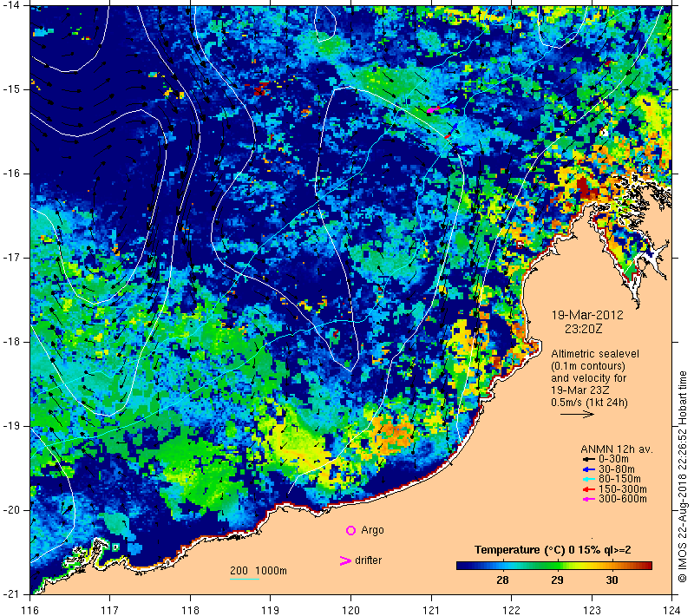
Task: Click the text '0.5m/s (1kt 24h)'
Action: (x=590, y=403)
